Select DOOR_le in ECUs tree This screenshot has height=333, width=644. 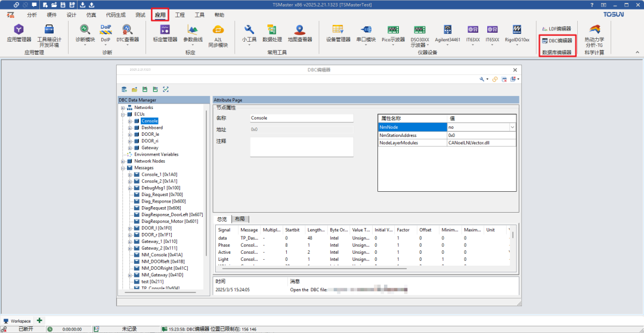pyautogui.click(x=150, y=135)
